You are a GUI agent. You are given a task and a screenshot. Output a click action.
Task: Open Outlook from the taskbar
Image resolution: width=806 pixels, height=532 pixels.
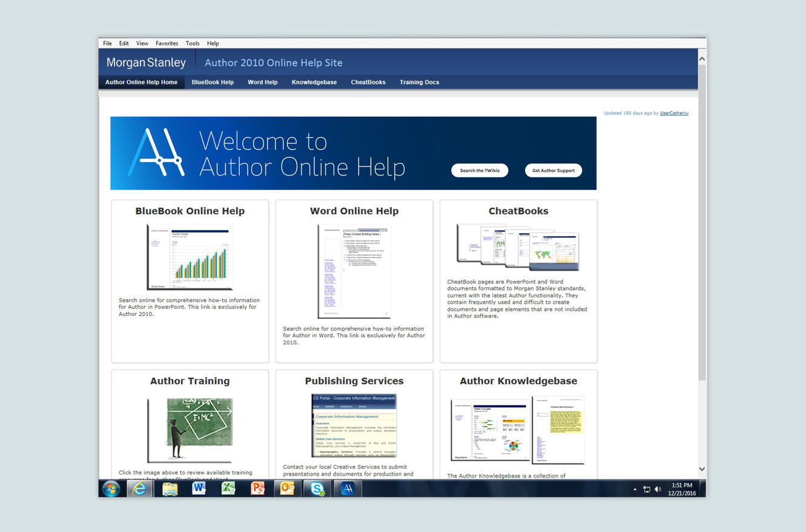coord(287,488)
